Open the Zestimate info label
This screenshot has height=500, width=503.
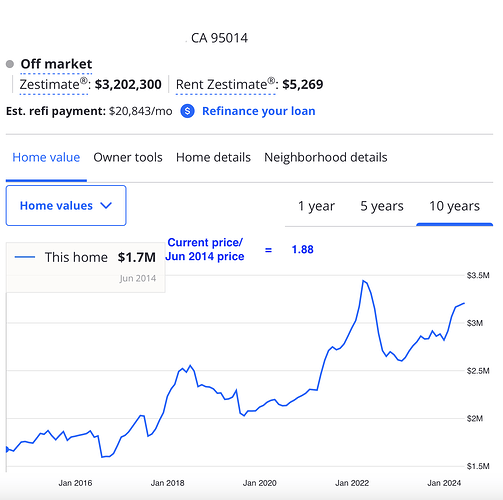pyautogui.click(x=54, y=84)
